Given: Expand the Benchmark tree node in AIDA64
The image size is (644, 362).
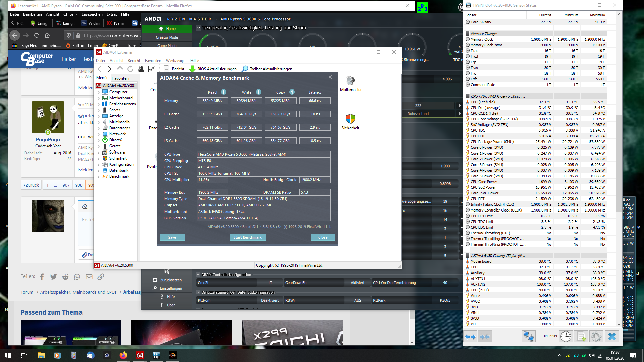Looking at the screenshot, I should pyautogui.click(x=99, y=176).
